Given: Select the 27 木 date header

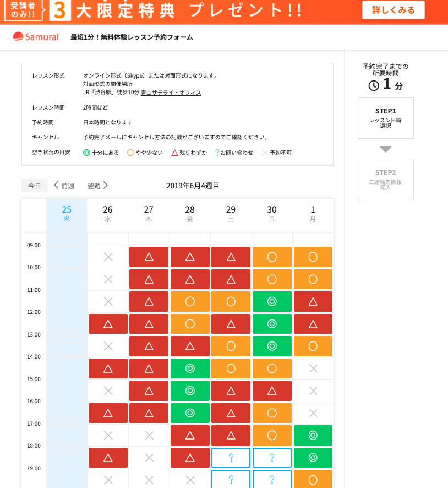Looking at the screenshot, I should [149, 214].
